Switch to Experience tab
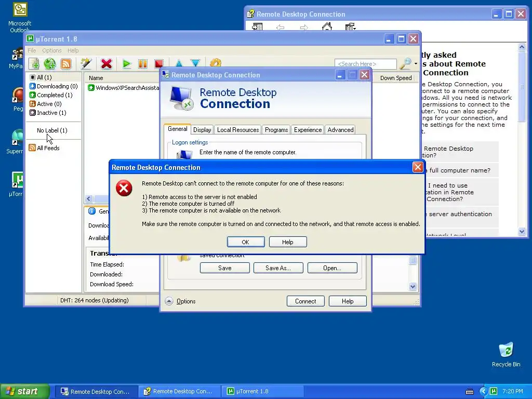Viewport: 532px width, 399px height. [x=308, y=129]
